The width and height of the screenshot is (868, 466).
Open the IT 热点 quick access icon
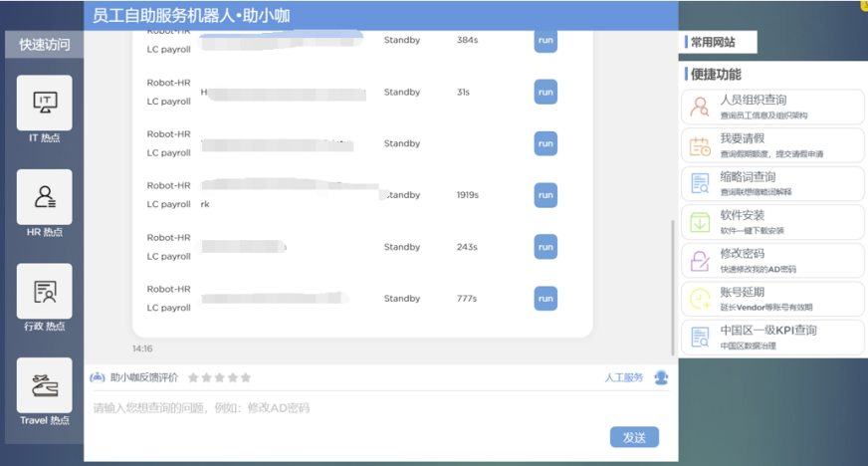point(45,103)
